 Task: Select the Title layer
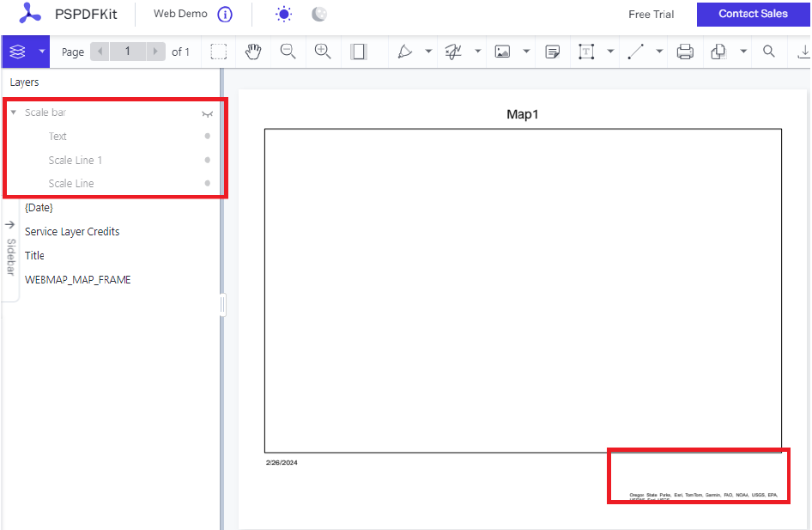(34, 255)
